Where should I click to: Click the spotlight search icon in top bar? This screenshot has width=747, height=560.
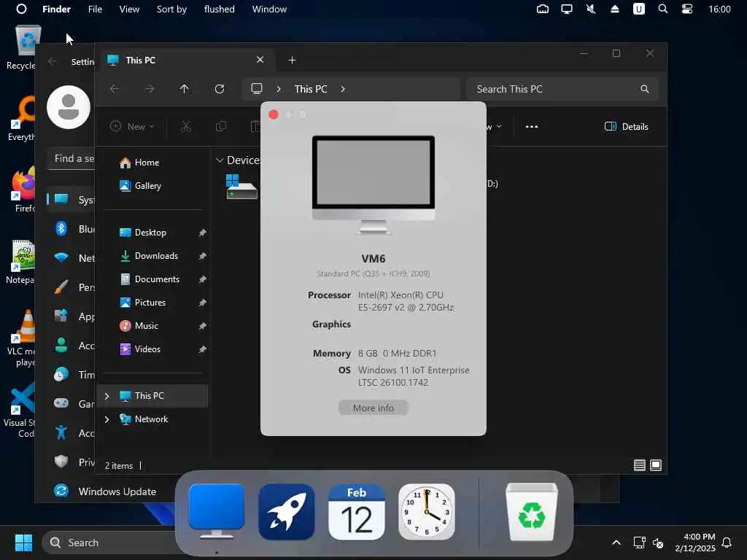(x=662, y=9)
